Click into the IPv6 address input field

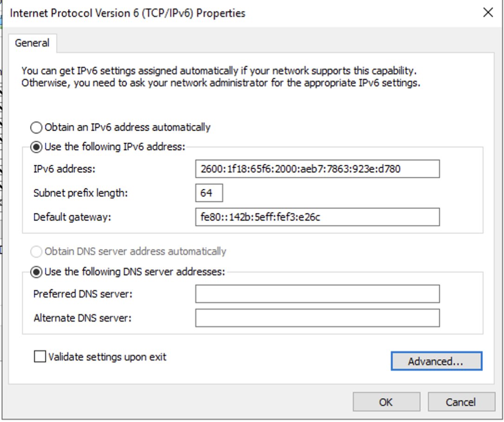tap(317, 169)
